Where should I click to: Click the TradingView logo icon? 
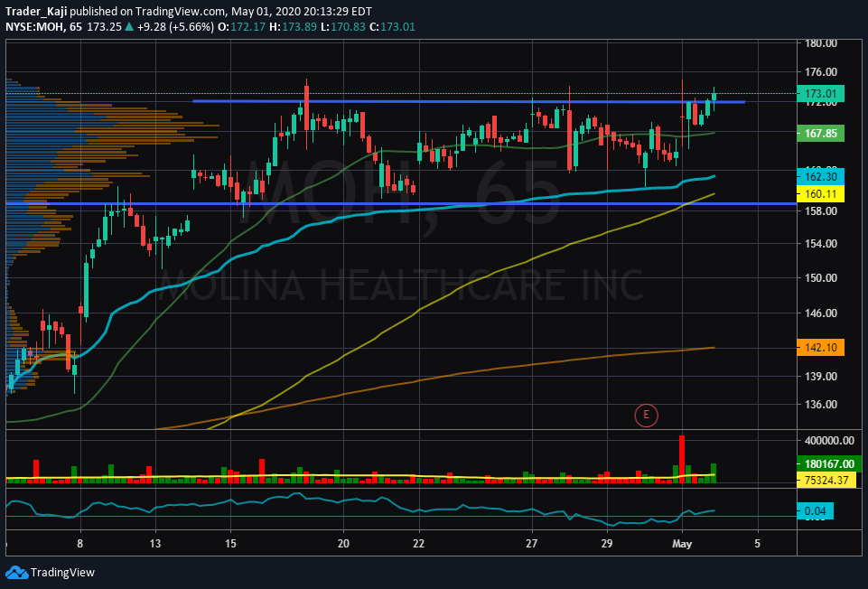[15, 573]
